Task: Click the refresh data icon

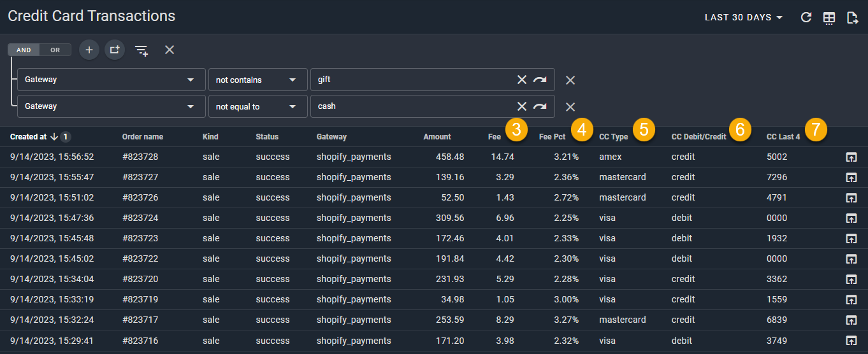Action: coord(806,18)
